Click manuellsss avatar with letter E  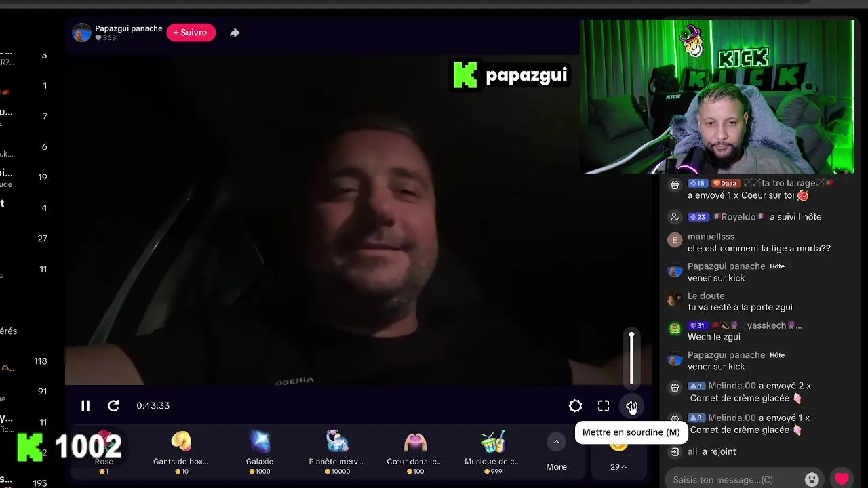pyautogui.click(x=675, y=240)
